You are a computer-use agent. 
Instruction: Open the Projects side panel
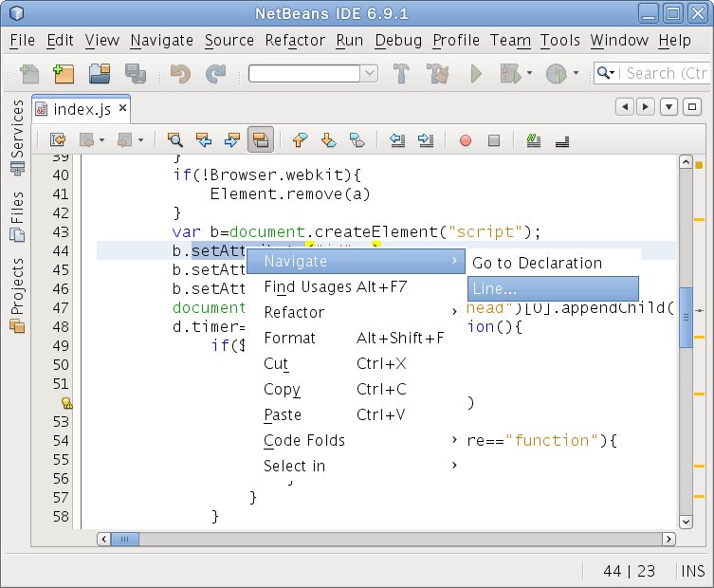(17, 295)
